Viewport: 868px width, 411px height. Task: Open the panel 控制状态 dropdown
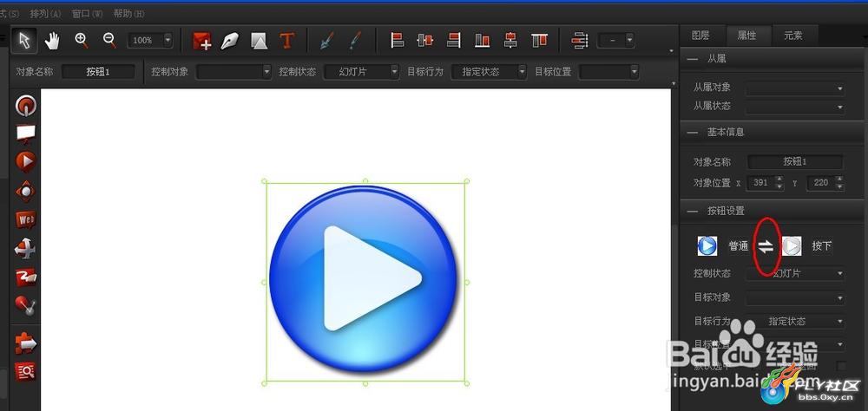(x=795, y=273)
